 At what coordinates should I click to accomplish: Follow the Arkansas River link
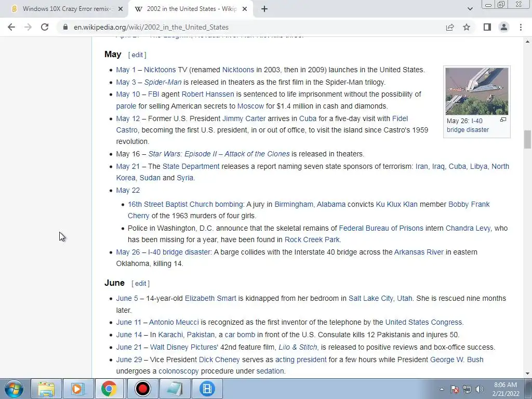419,252
